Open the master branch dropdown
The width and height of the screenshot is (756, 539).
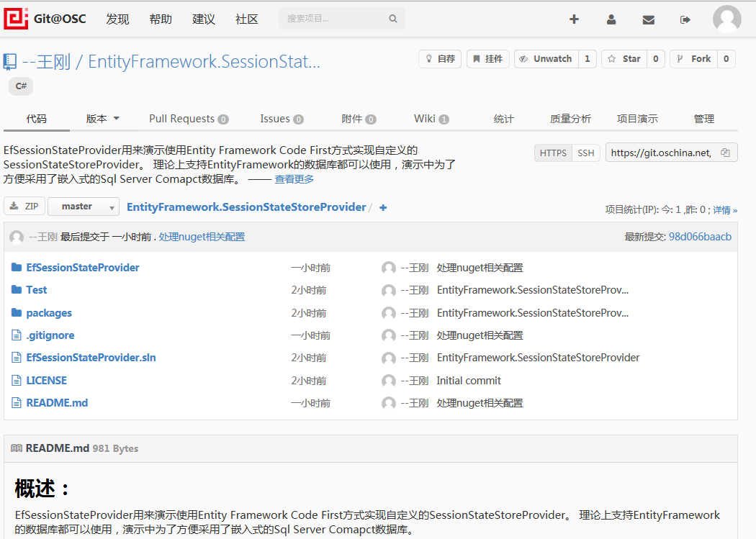(x=84, y=207)
